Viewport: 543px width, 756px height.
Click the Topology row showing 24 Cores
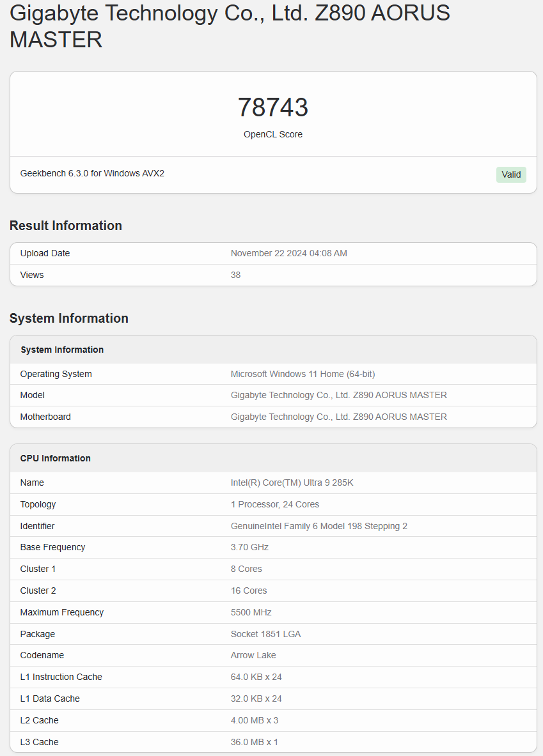coord(275,504)
